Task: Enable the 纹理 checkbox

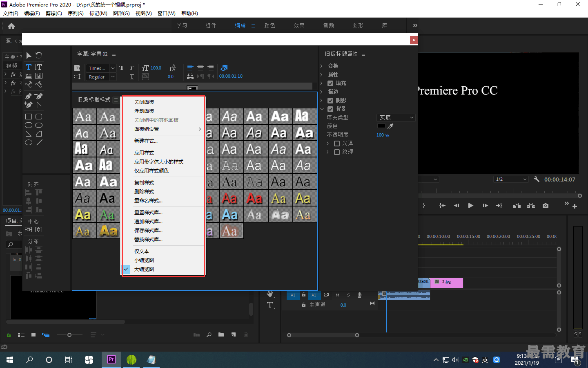Action: [x=337, y=152]
